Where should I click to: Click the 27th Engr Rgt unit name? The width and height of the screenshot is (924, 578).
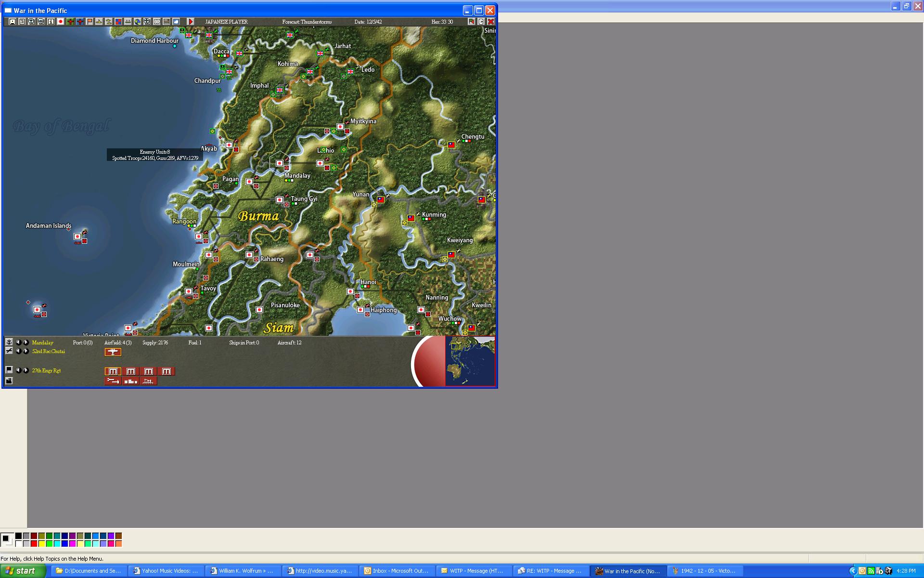coord(46,370)
